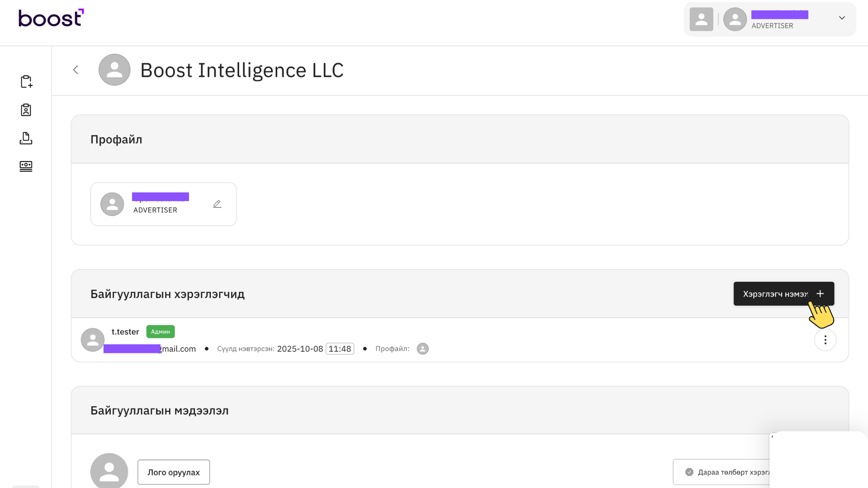
Task: Click the Boost Intelligence LLC avatar
Action: coord(114,70)
